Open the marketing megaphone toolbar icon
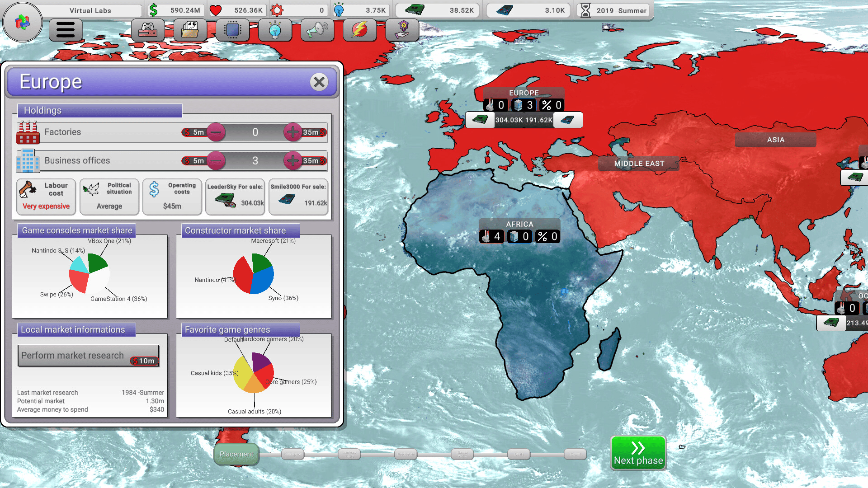Screen dimensions: 868x488 point(317,30)
